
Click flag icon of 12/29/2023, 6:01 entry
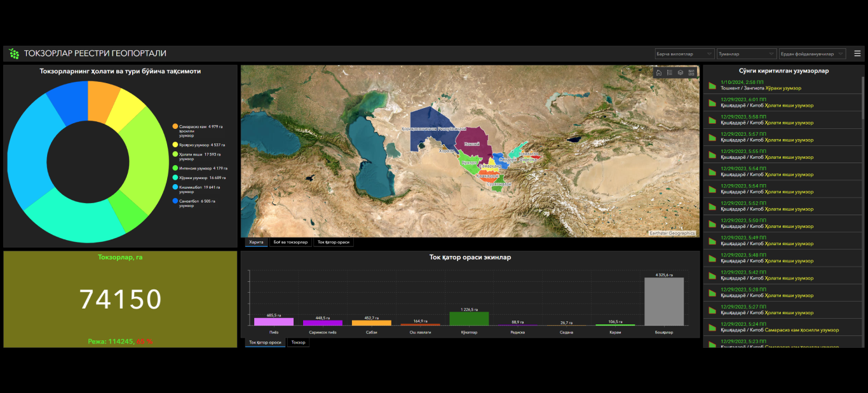712,103
